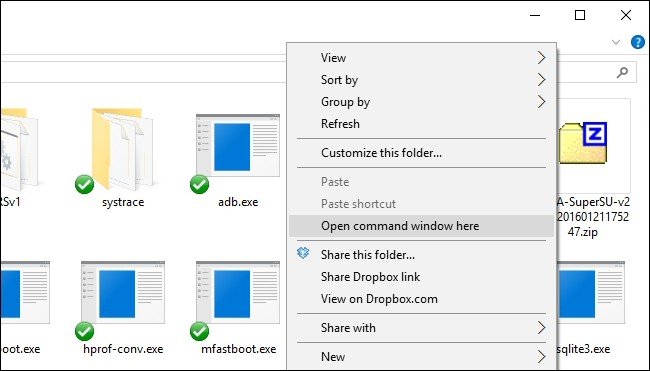Select the SuperSU zip archive icon
Screen dimensions: 650x371
click(x=582, y=143)
